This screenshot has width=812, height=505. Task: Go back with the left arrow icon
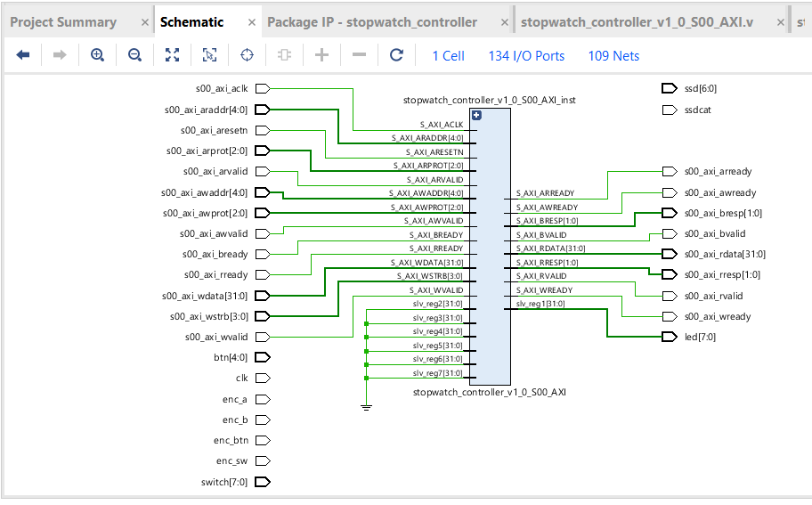(23, 55)
